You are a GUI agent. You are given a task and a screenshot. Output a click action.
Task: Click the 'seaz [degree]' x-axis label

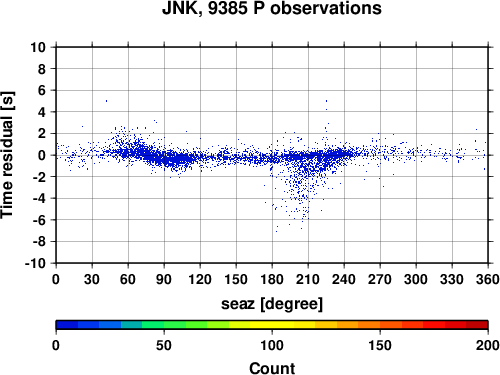(x=272, y=304)
